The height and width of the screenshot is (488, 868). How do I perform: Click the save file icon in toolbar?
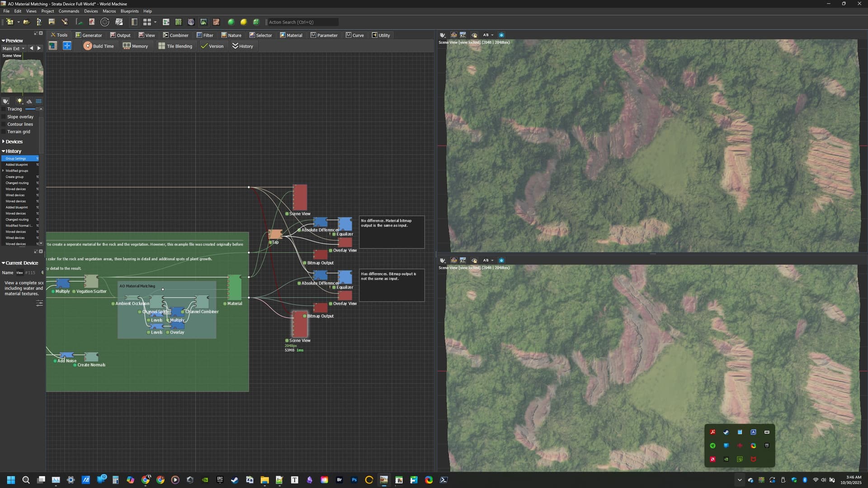(x=52, y=22)
